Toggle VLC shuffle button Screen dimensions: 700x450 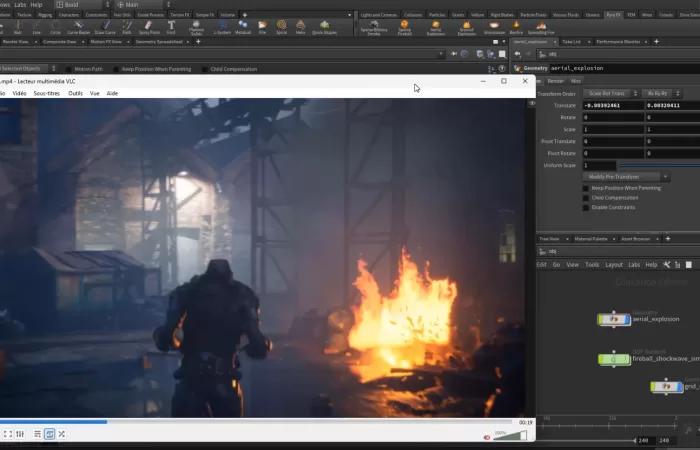pos(62,434)
